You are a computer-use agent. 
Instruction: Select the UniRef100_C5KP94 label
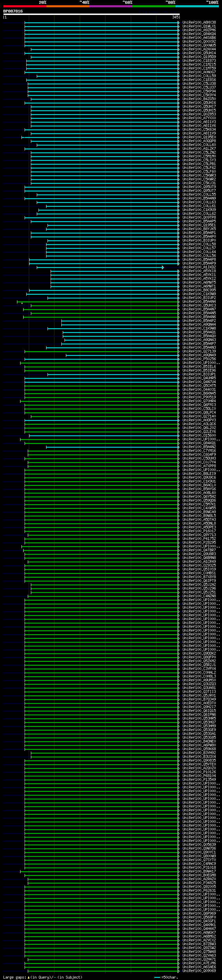(199, 91)
